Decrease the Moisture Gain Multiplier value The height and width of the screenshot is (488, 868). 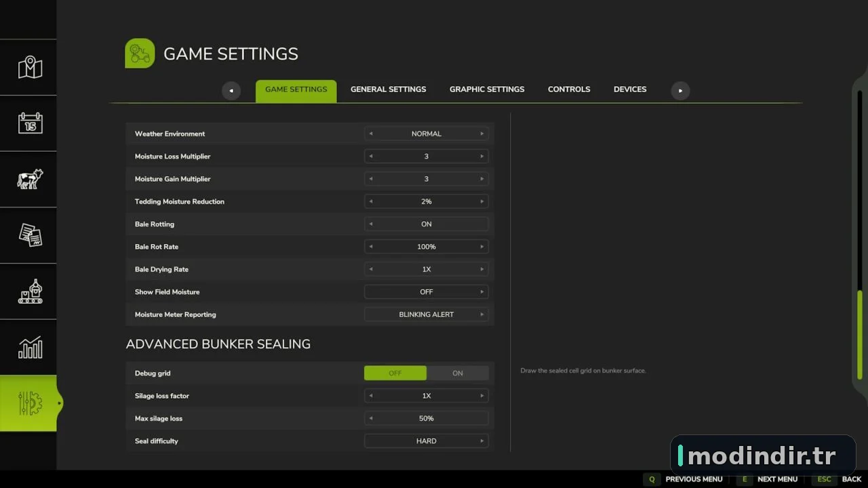(370, 179)
